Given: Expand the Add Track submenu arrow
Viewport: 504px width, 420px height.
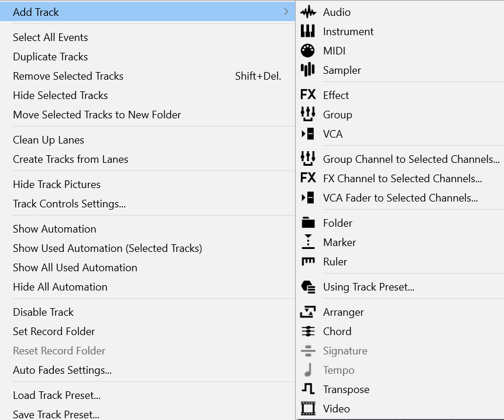Looking at the screenshot, I should point(286,12).
